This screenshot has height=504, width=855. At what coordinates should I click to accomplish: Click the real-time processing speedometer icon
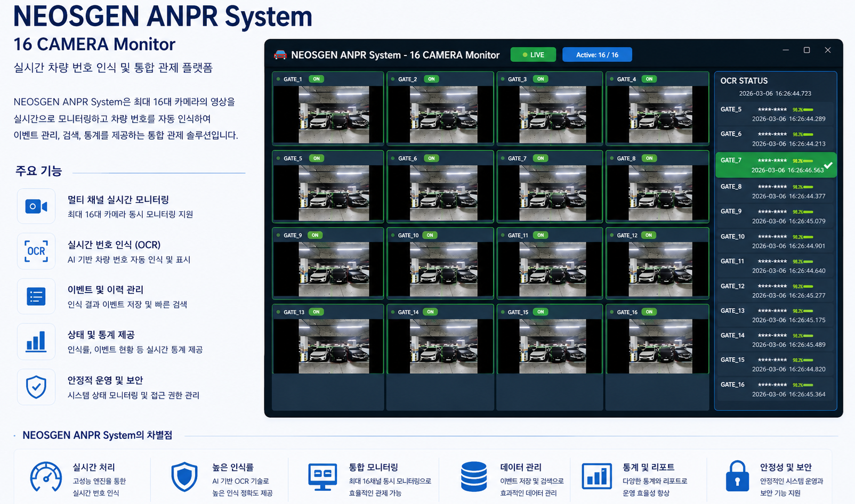click(x=46, y=476)
